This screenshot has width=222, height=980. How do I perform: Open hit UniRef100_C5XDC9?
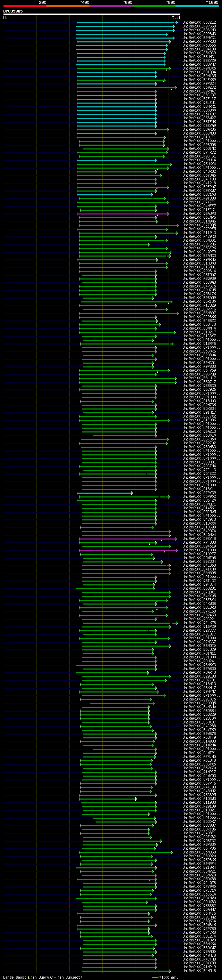[x=199, y=53]
